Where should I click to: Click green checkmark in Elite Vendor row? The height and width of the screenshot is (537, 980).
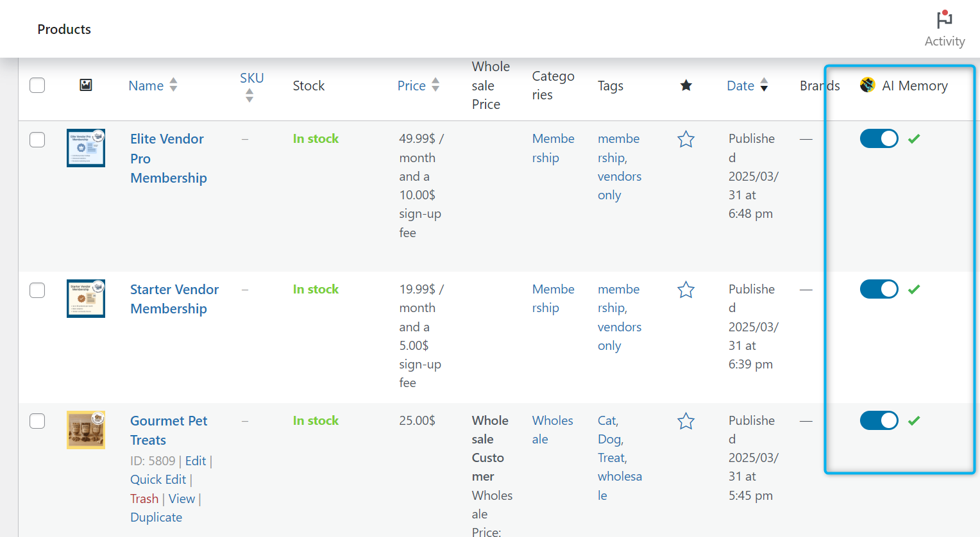pos(914,138)
